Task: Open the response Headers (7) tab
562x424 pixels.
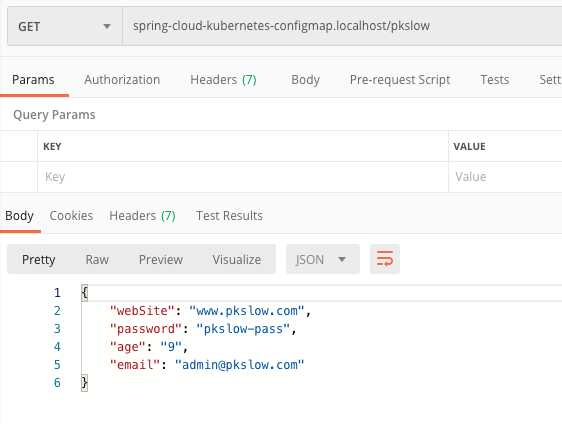Action: point(142,216)
